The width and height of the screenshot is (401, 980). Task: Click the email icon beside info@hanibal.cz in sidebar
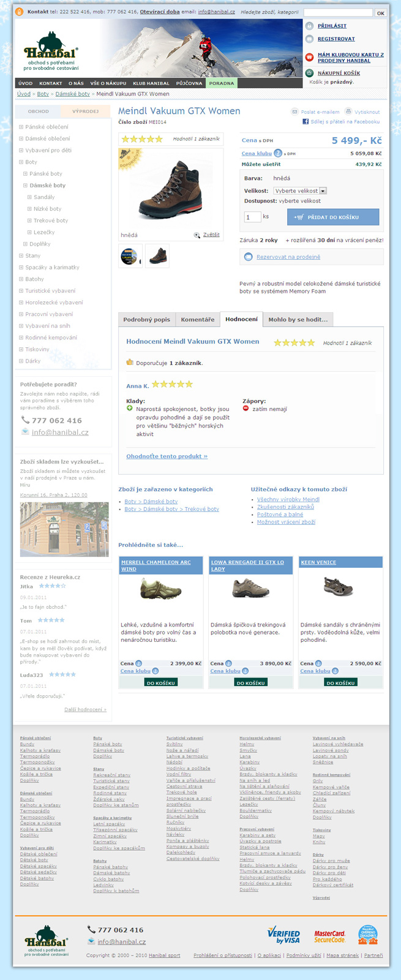point(25,432)
